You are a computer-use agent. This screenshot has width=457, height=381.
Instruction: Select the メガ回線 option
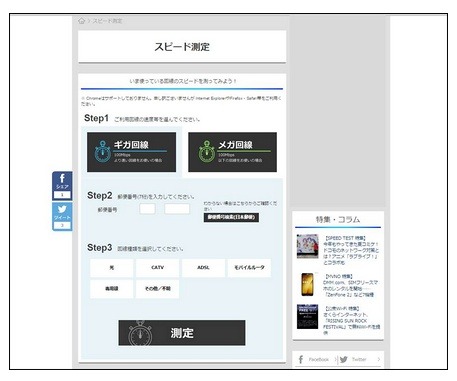point(232,152)
